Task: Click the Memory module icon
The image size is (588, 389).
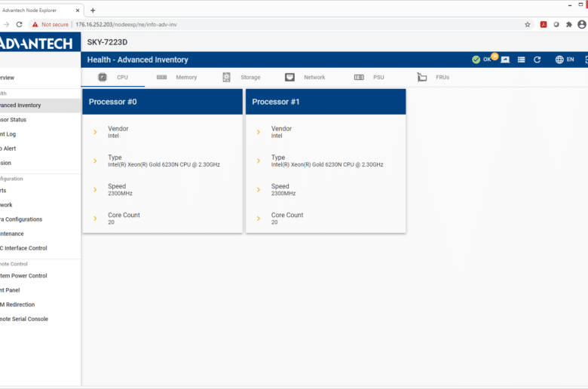Action: pyautogui.click(x=161, y=78)
